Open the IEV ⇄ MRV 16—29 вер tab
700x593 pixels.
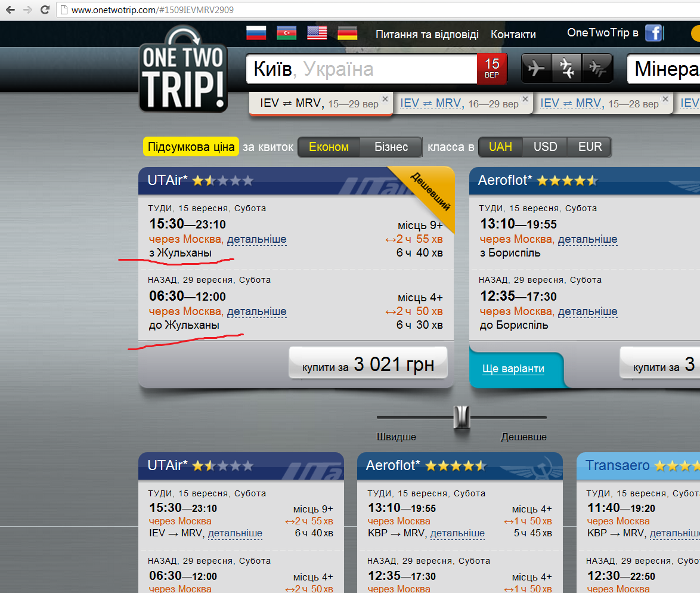pyautogui.click(x=459, y=104)
